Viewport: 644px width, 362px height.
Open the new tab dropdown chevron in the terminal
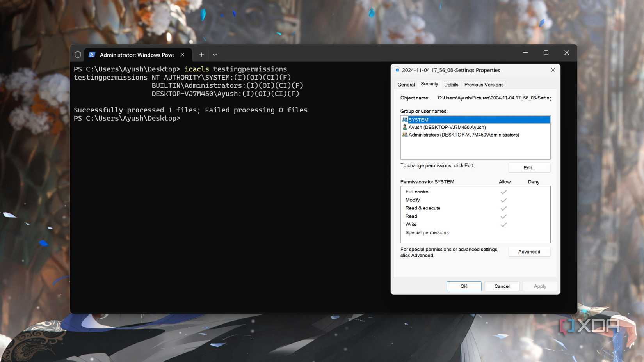pos(215,55)
